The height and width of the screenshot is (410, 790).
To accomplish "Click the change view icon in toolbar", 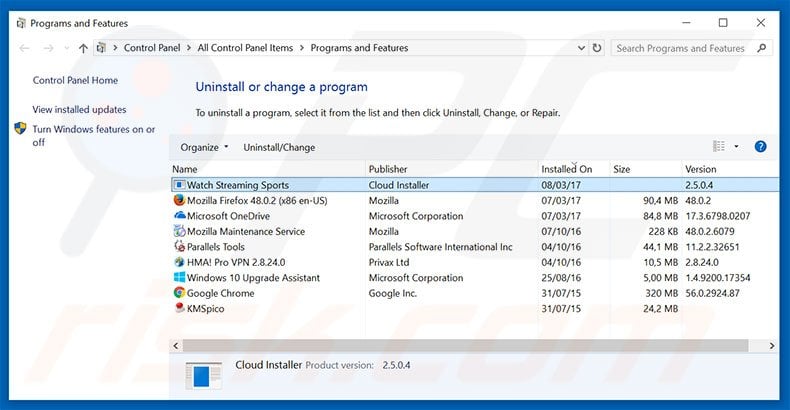I will tap(718, 147).
